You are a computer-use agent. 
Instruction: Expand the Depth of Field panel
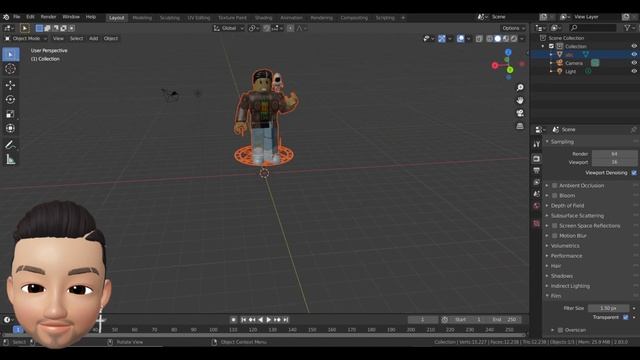567,206
